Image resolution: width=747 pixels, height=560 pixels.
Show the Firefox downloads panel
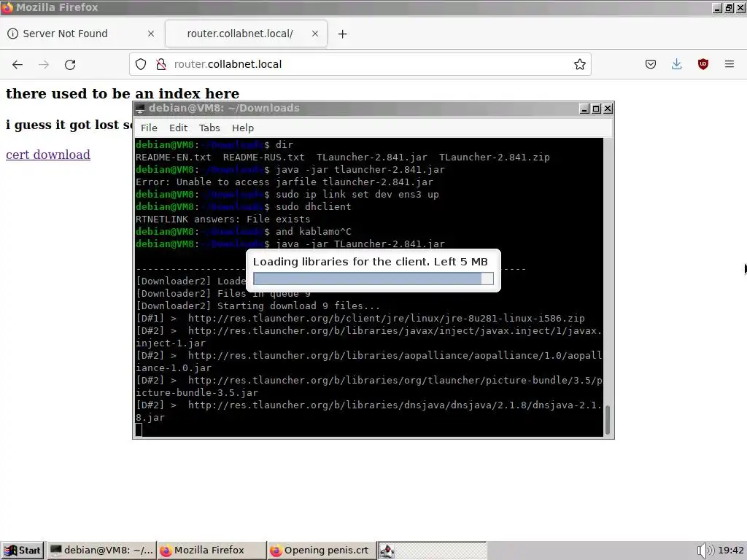click(x=677, y=64)
